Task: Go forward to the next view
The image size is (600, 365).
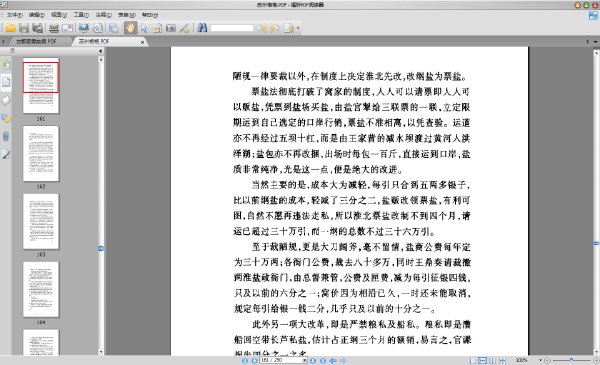Action: coord(342,360)
